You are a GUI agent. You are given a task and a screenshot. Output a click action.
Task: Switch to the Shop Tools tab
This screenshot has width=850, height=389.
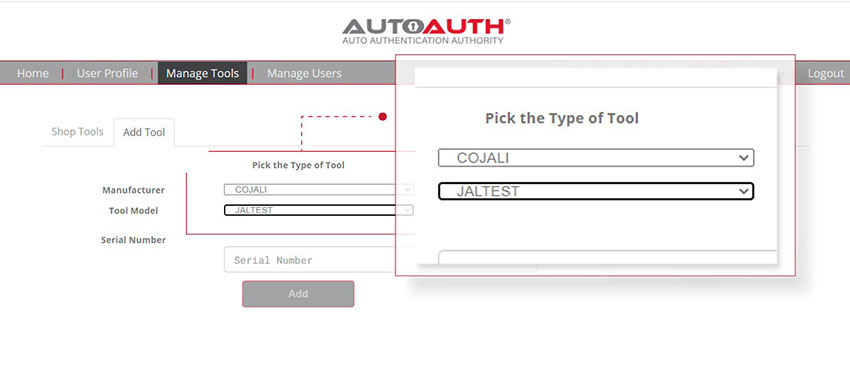pyautogui.click(x=78, y=132)
